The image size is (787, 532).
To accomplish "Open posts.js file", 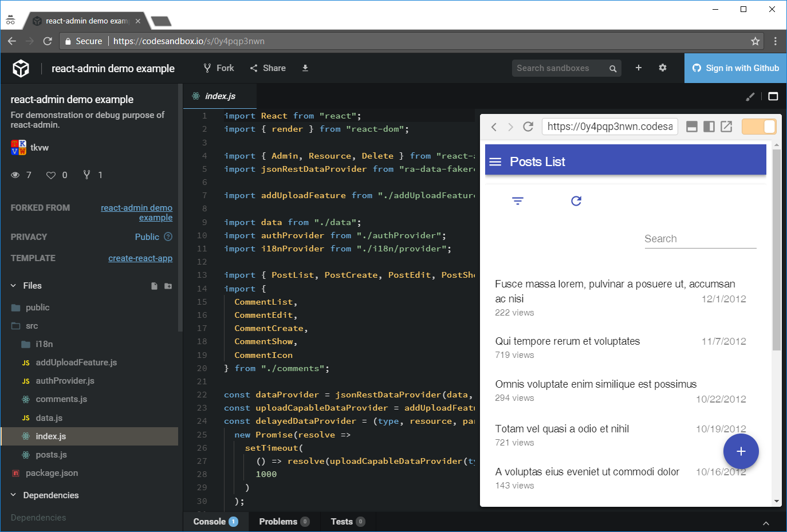I will click(89, 455).
